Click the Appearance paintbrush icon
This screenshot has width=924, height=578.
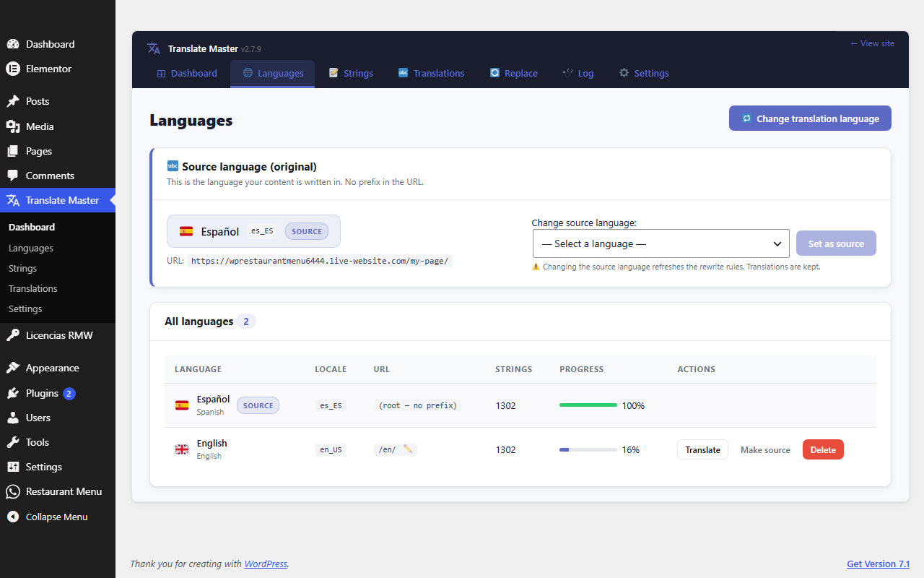[13, 368]
